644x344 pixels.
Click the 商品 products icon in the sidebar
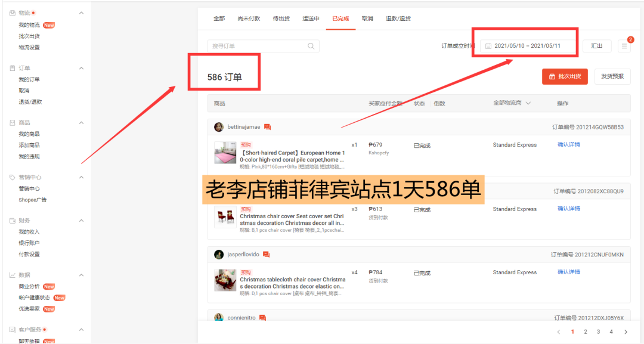(x=14, y=121)
